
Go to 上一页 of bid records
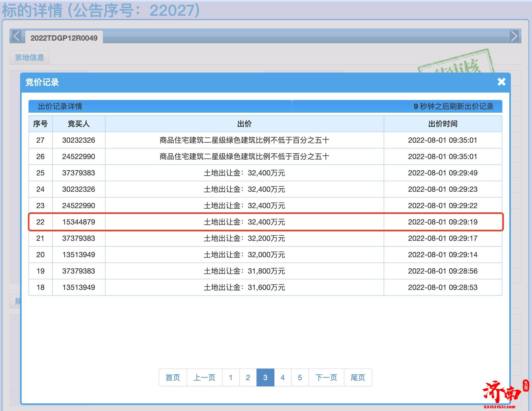tap(205, 377)
